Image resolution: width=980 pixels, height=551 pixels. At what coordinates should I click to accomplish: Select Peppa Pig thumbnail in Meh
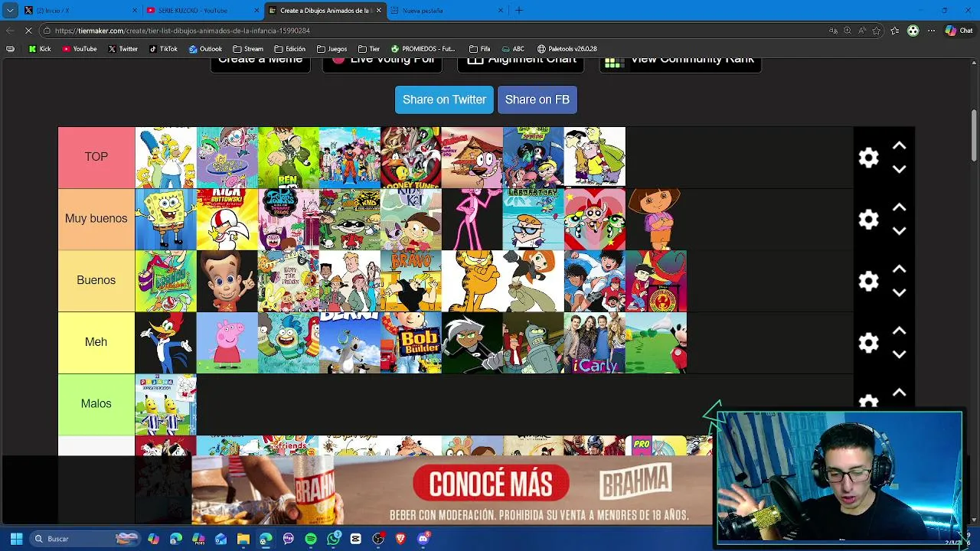click(227, 343)
